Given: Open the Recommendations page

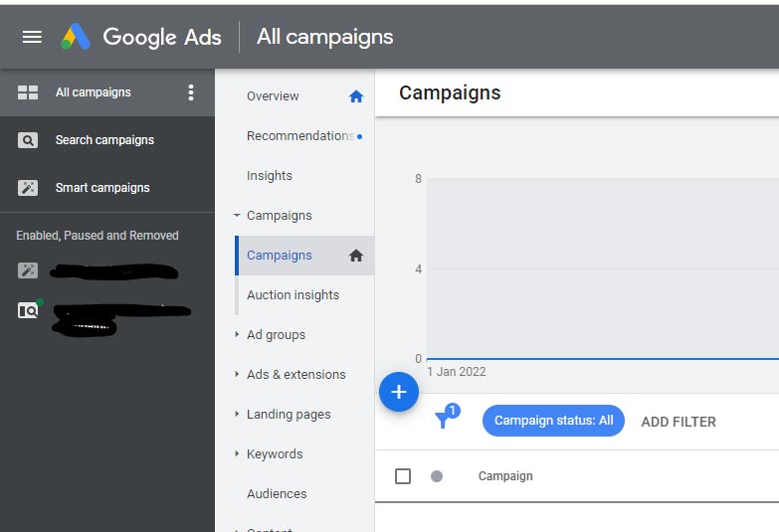Looking at the screenshot, I should point(300,135).
